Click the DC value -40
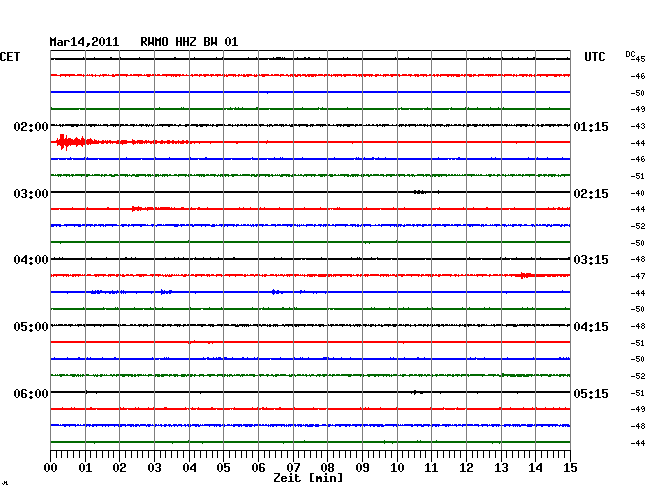The width and height of the screenshot is (650, 494). click(x=638, y=193)
